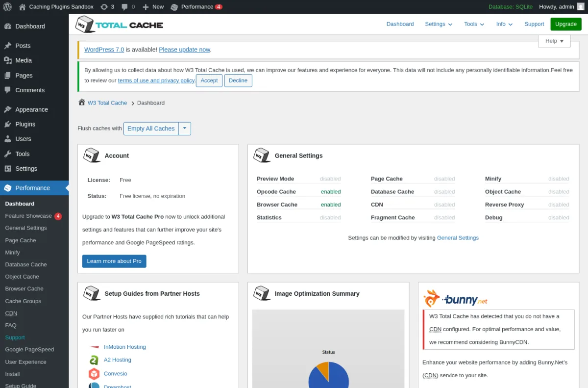588x388 pixels.
Task: Click the Plugins plug icon
Action: pos(7,124)
